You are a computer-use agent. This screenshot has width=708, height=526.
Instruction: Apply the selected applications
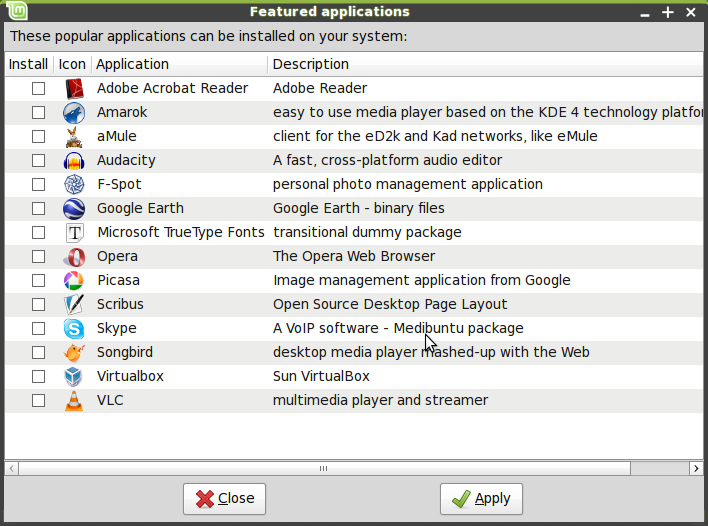pyautogui.click(x=481, y=499)
